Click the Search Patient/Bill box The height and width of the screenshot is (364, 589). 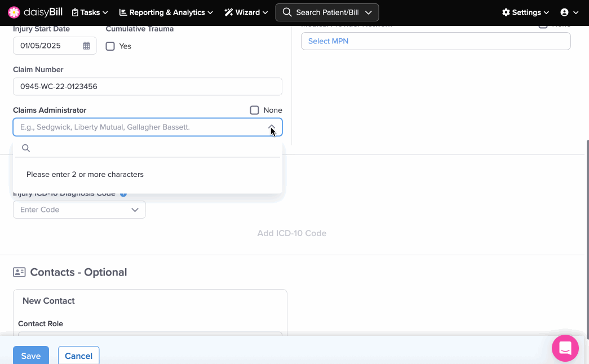(327, 12)
